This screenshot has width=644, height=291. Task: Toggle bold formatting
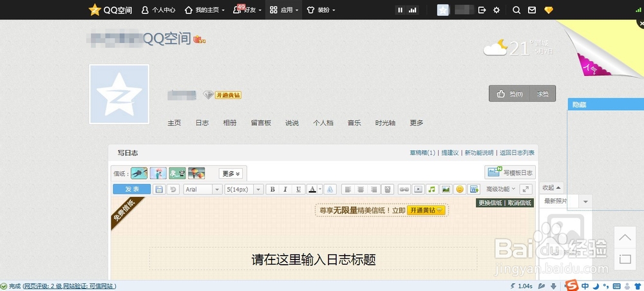(x=272, y=189)
